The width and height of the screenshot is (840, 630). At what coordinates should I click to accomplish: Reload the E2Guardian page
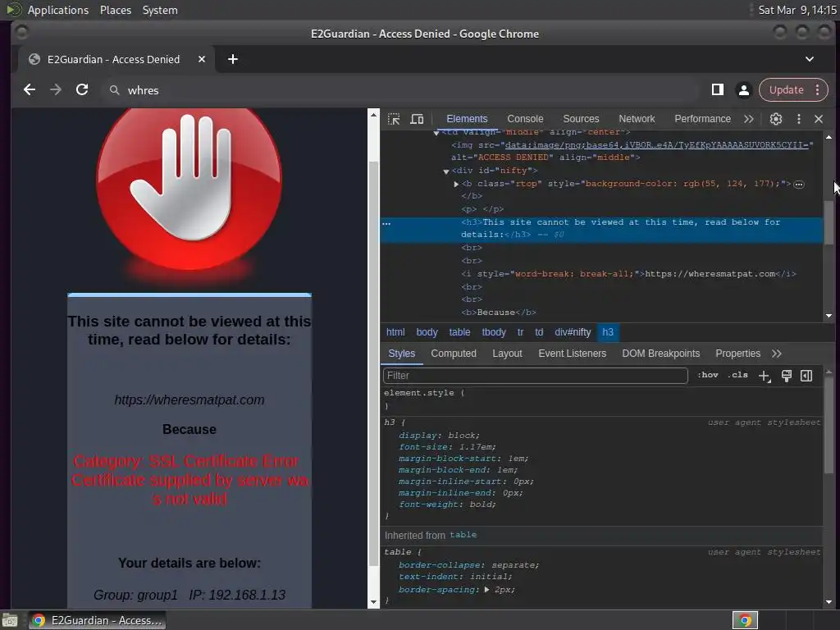click(x=82, y=90)
